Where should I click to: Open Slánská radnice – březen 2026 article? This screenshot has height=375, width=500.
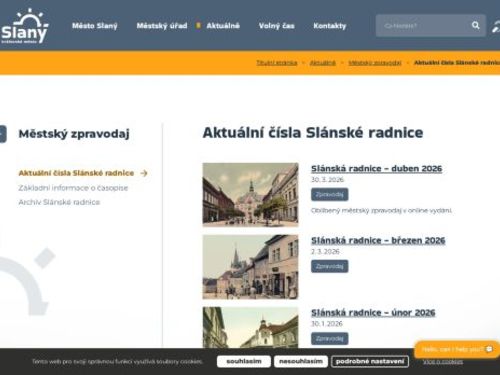coord(378,241)
